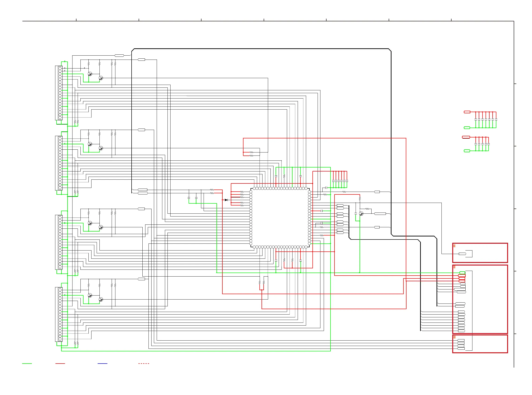532x395 pixels.
Task: Click the green line sample in the legend
Action: [27, 363]
